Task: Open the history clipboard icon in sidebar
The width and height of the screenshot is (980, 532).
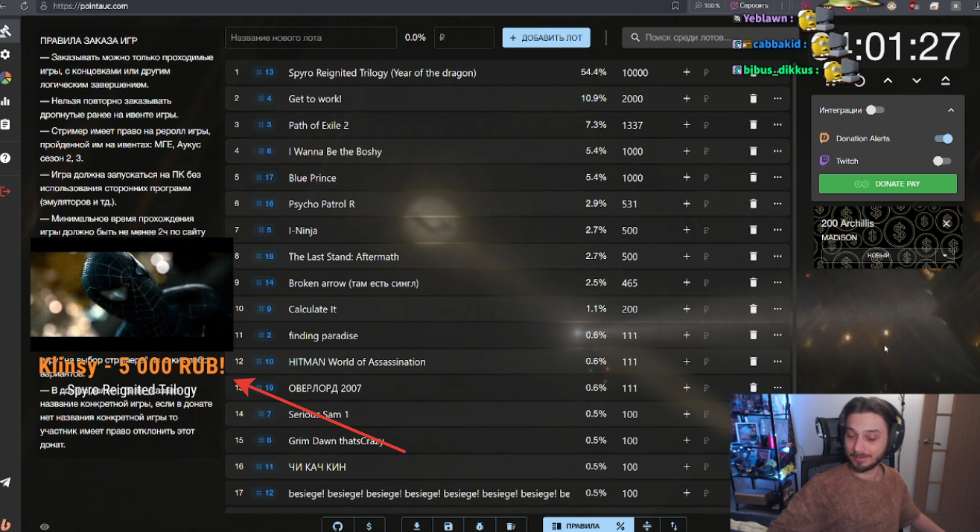Action: (5, 124)
